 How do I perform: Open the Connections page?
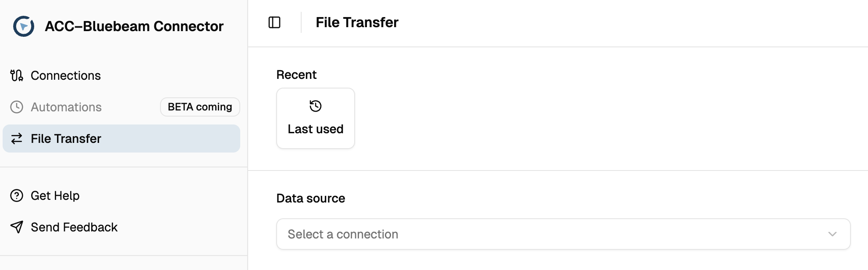66,75
